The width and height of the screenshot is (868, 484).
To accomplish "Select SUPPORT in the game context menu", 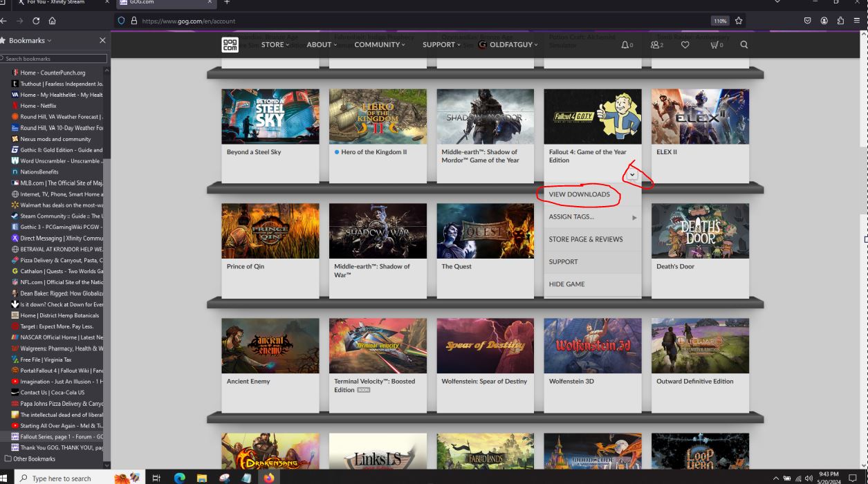I will pos(593,261).
